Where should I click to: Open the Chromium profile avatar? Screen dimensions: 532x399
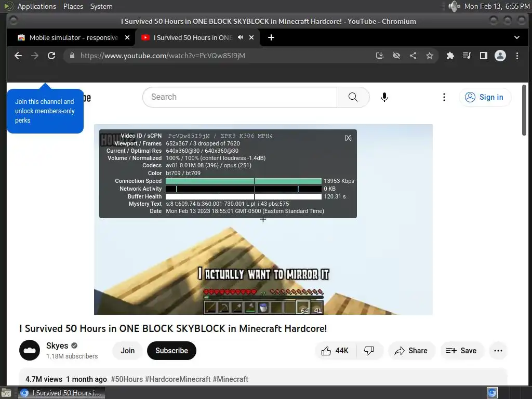coord(500,56)
